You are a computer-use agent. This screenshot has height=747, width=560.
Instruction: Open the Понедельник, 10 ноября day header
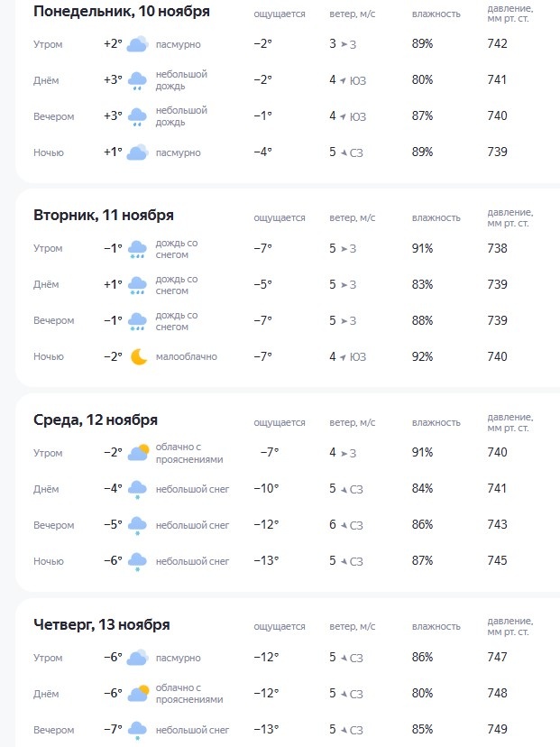[x=115, y=12]
